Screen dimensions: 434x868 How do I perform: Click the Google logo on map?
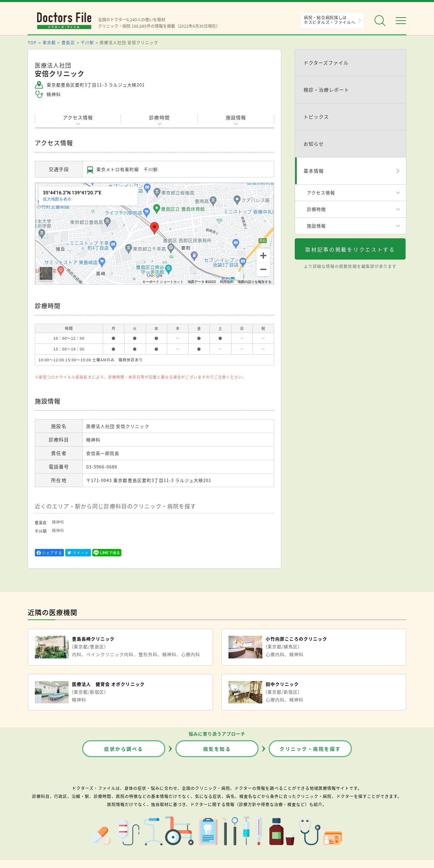[x=154, y=275]
